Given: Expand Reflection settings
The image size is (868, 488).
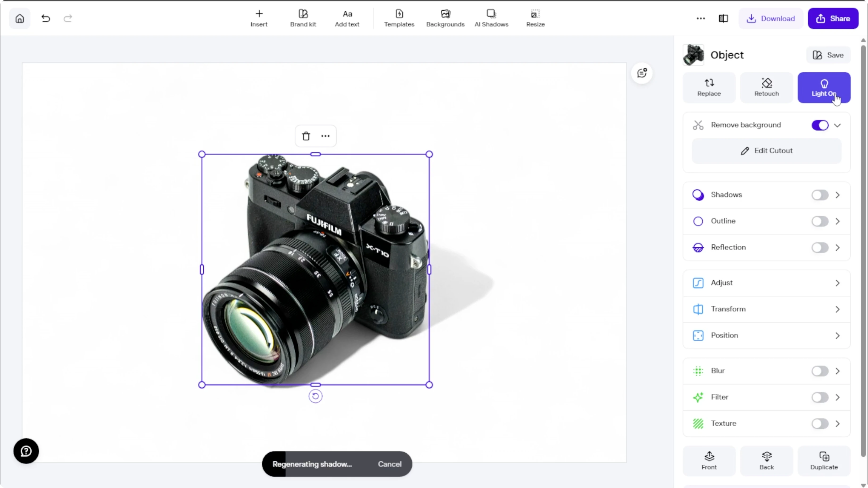Looking at the screenshot, I should click(838, 248).
